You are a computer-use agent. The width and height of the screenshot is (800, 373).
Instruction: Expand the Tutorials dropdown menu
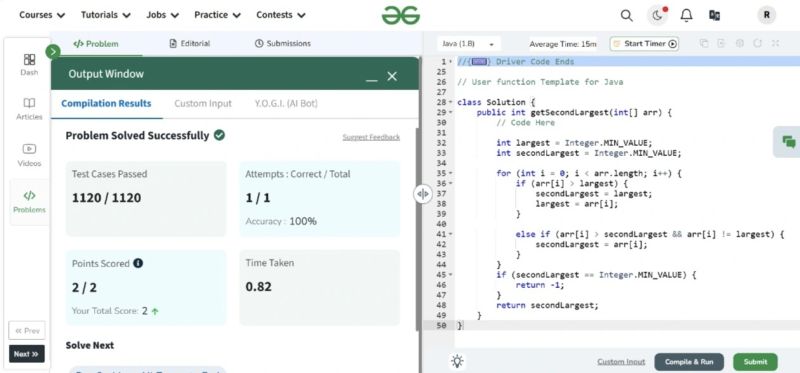click(106, 15)
